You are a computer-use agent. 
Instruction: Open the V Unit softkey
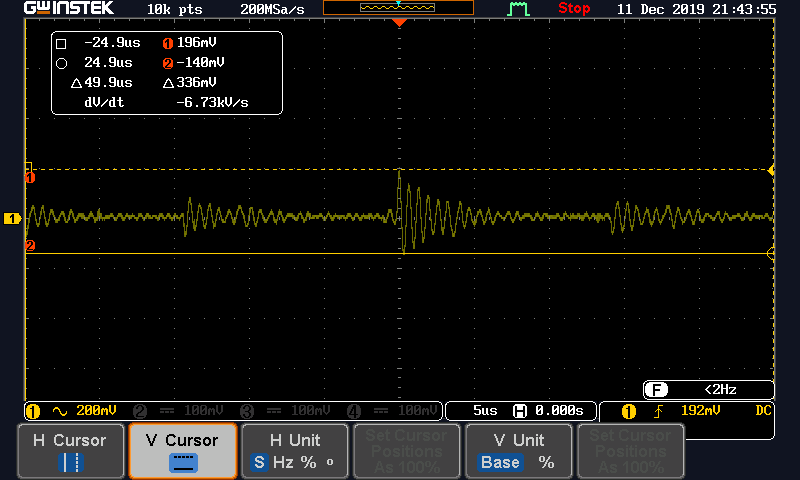coord(519,451)
